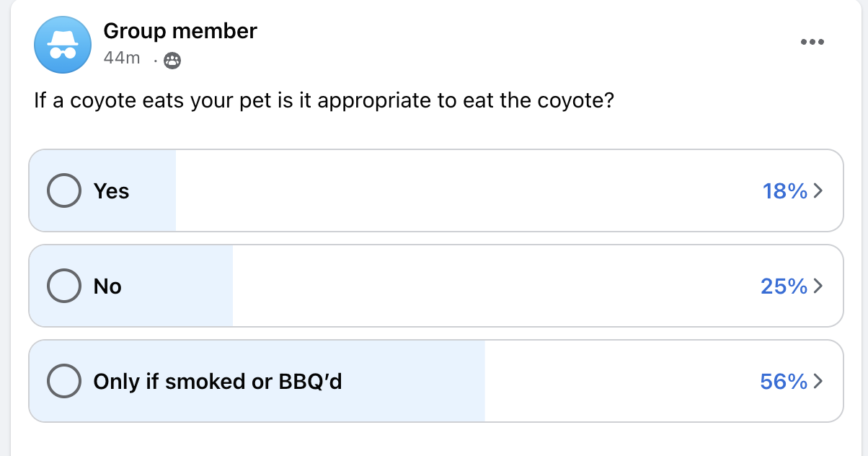This screenshot has height=456, width=868.
Task: Click the "Only if smoked or BBQ'd" label text
Action: pyautogui.click(x=218, y=381)
